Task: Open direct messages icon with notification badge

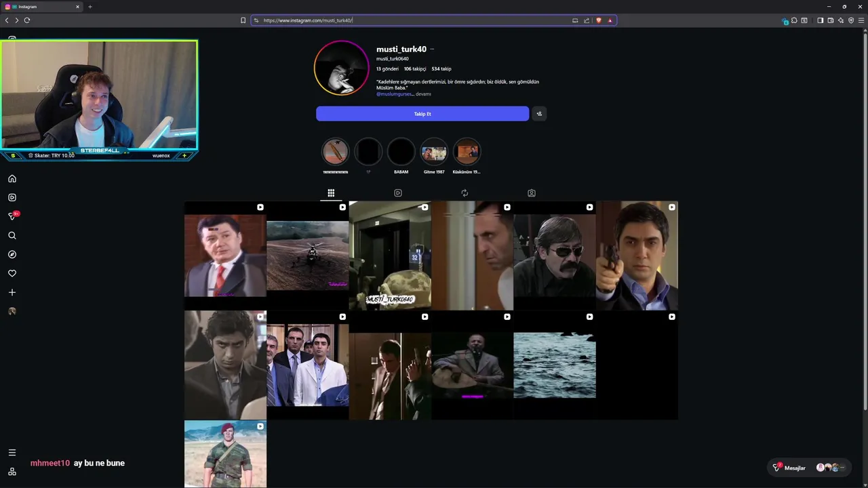Action: click(x=12, y=216)
